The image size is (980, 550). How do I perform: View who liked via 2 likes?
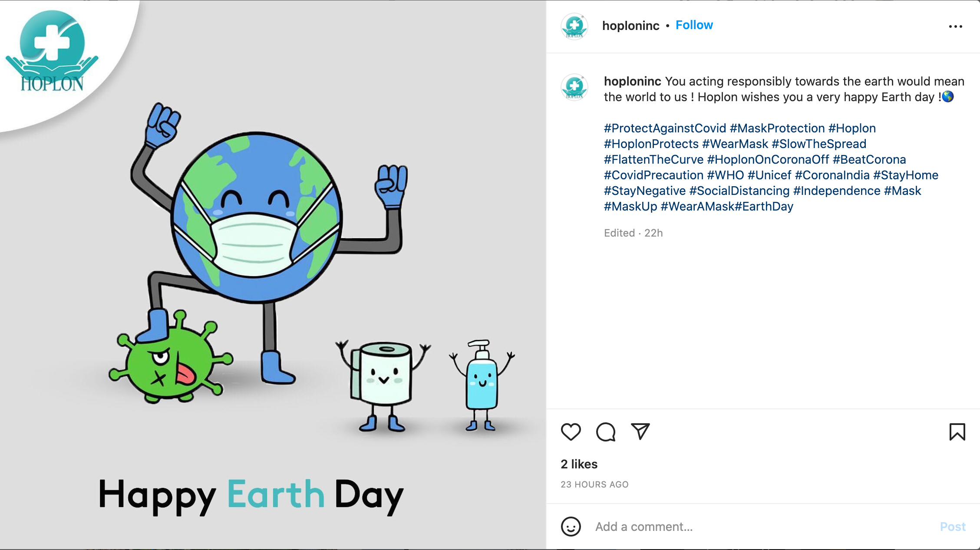579,464
